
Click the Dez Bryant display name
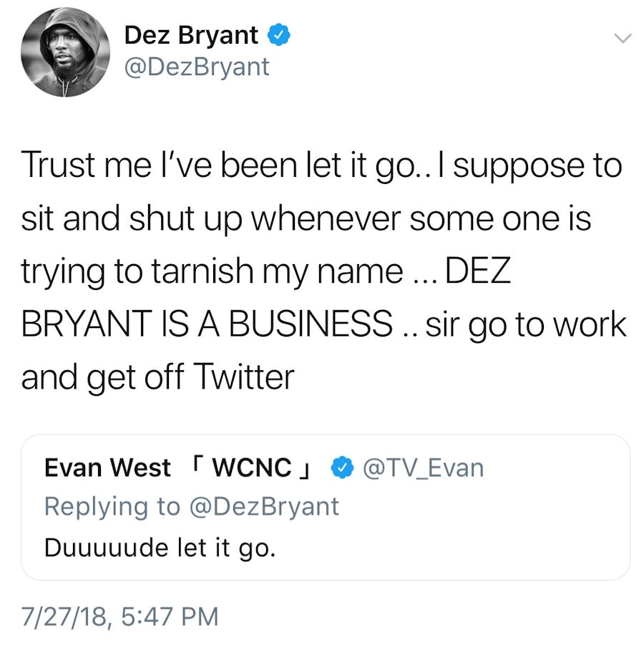pyautogui.click(x=192, y=34)
